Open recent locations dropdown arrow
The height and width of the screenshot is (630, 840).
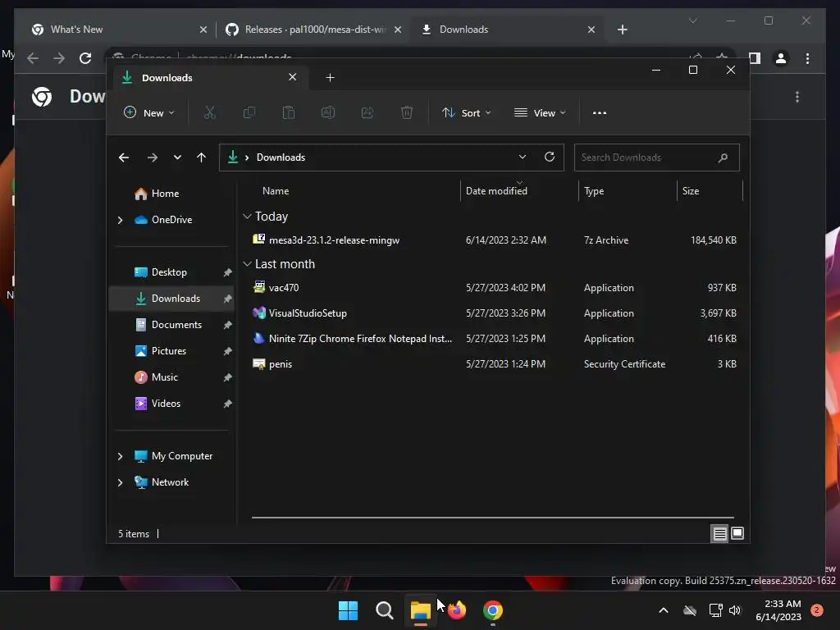177,157
